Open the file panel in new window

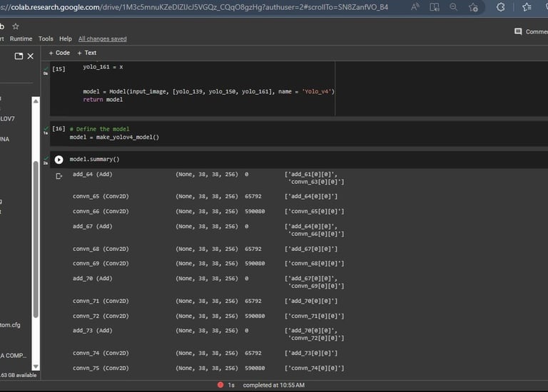coord(19,56)
